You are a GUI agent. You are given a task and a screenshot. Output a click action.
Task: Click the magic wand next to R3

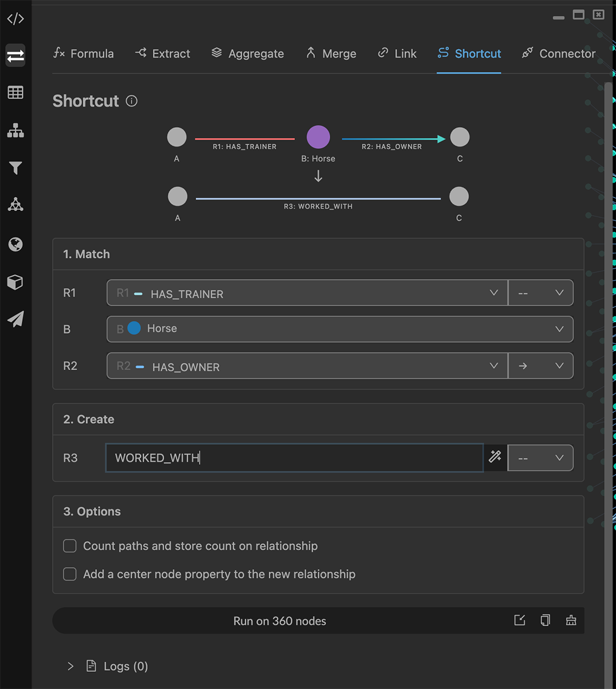click(x=495, y=457)
